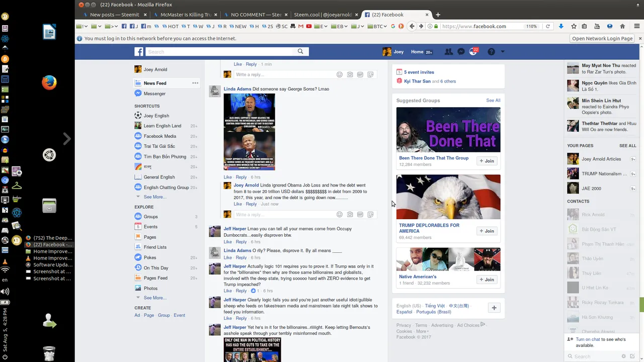Click the search magnifier icon in Facebook bar
The image size is (644, 362).
[300, 51]
